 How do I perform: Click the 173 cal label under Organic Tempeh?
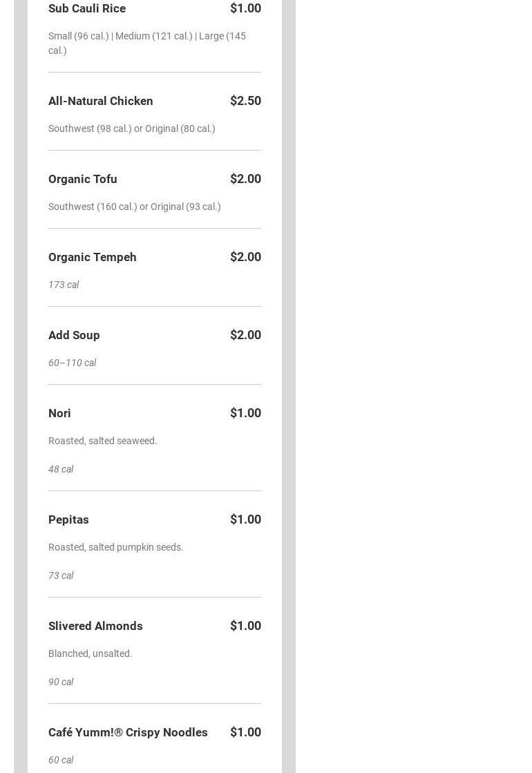pos(64,285)
